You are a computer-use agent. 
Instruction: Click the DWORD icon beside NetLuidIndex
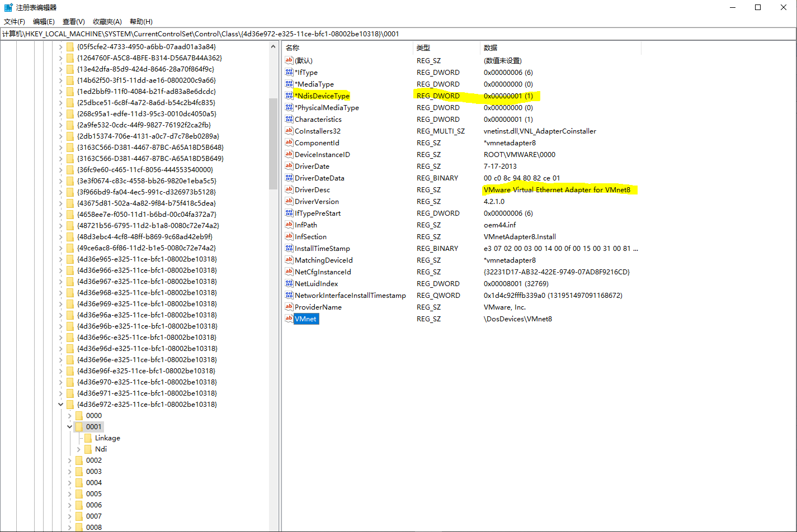288,283
